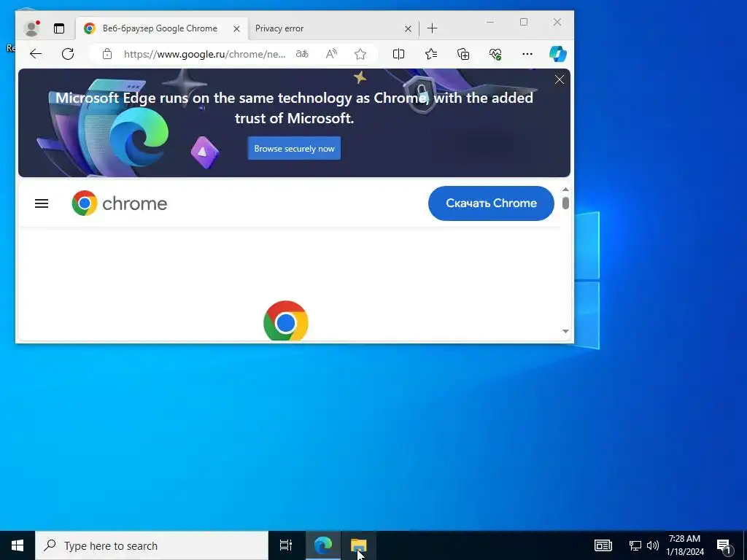The height and width of the screenshot is (560, 747).
Task: Close the Google Chrome tab
Action: coord(236,29)
